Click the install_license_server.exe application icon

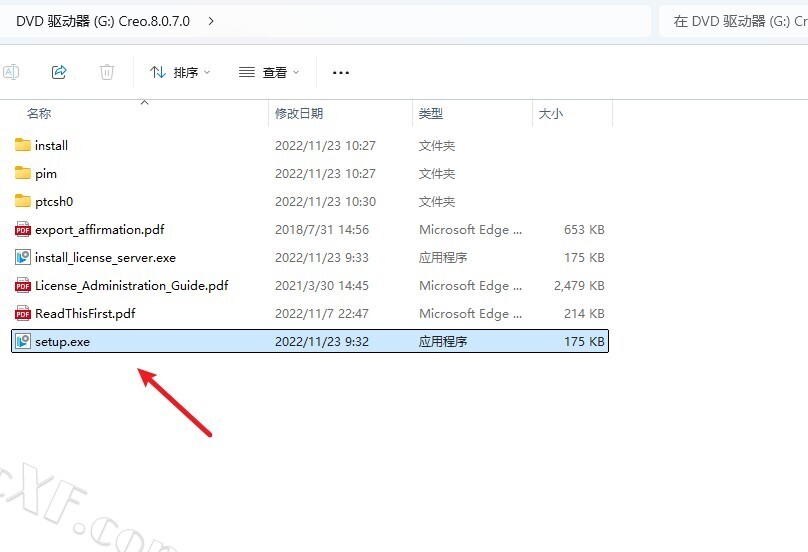[23, 257]
